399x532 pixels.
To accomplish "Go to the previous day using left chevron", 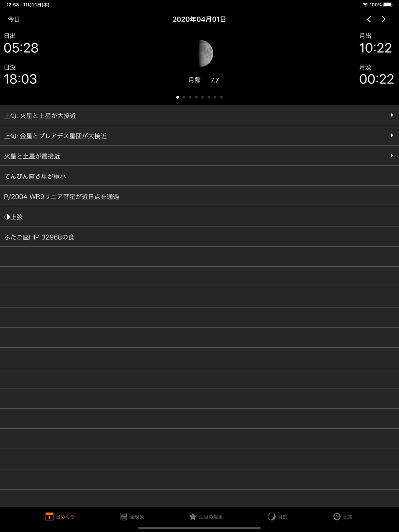I will click(x=369, y=19).
